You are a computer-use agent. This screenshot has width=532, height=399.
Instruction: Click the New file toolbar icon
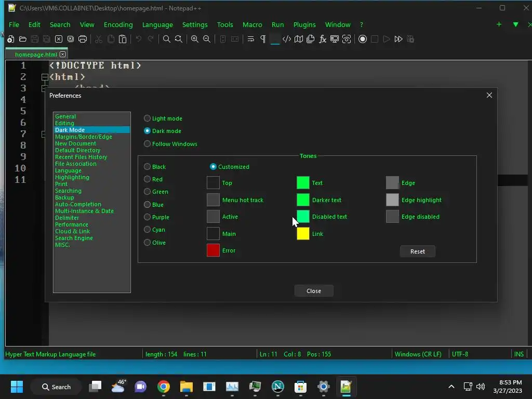11,39
